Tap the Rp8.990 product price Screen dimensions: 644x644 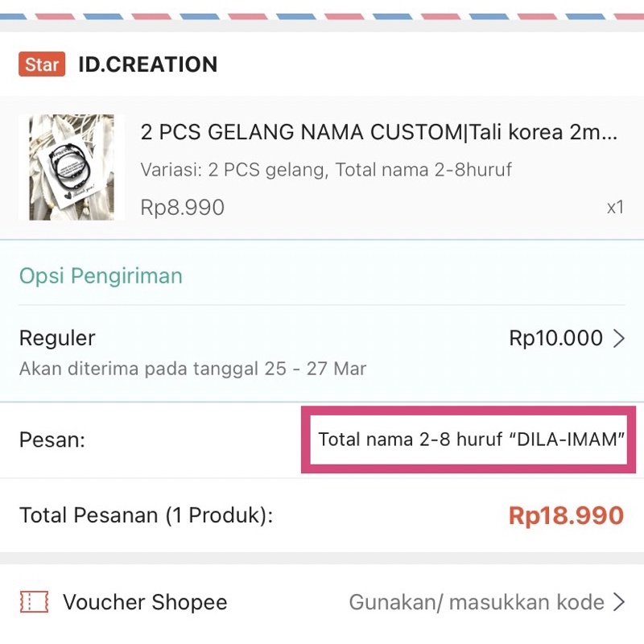click(x=183, y=208)
